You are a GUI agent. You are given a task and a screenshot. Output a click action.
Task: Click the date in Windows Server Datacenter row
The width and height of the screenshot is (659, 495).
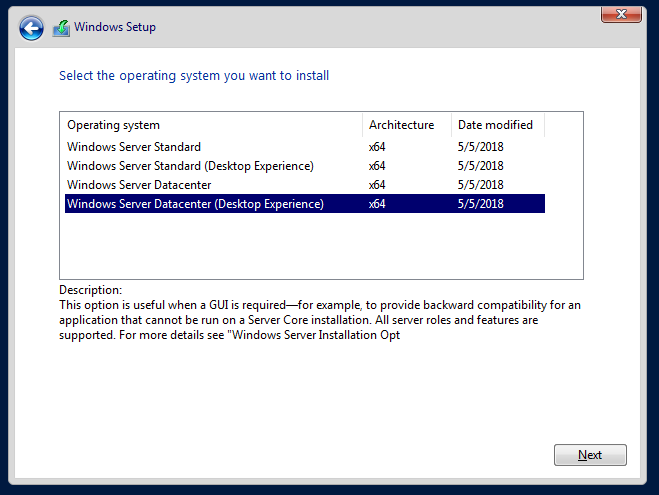coord(480,184)
